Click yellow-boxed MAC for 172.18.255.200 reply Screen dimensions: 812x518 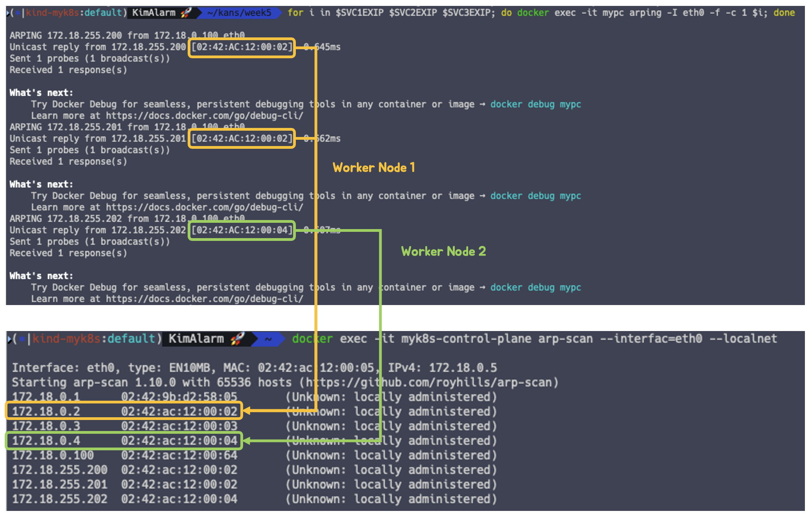click(x=242, y=47)
